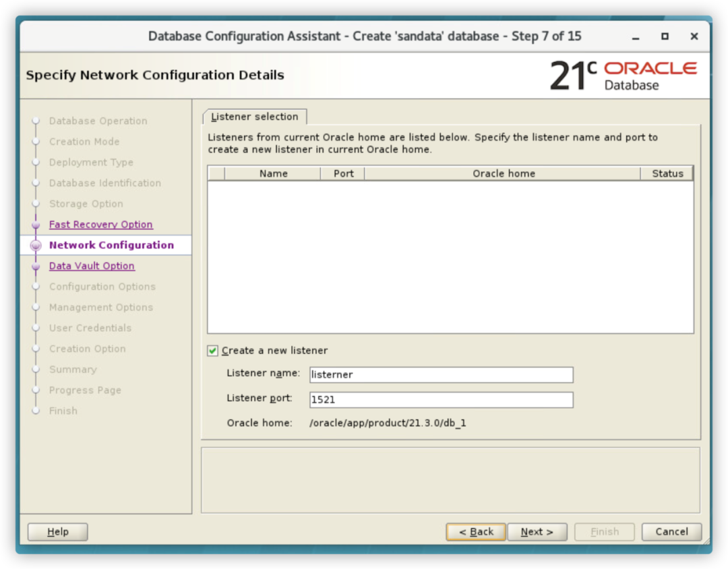Click the Oracle home path /oracle/app/product/21.3.0/db_1

pos(388,423)
